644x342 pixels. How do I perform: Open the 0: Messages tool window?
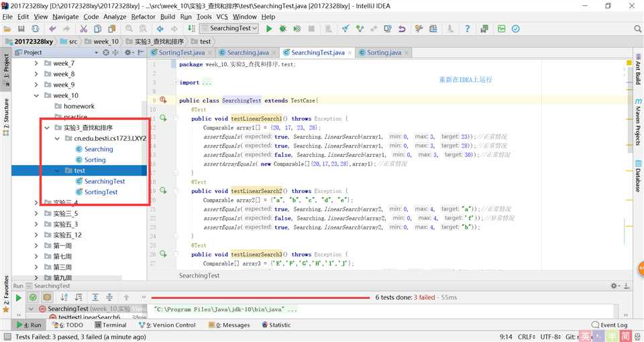[229, 325]
